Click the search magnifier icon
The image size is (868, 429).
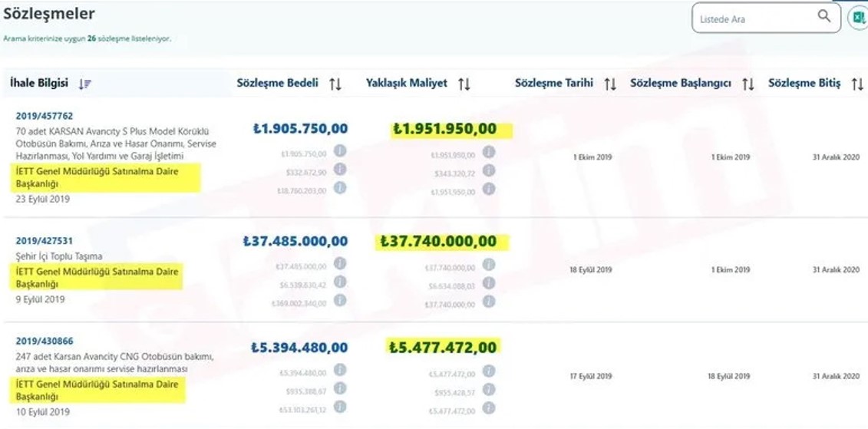click(824, 16)
